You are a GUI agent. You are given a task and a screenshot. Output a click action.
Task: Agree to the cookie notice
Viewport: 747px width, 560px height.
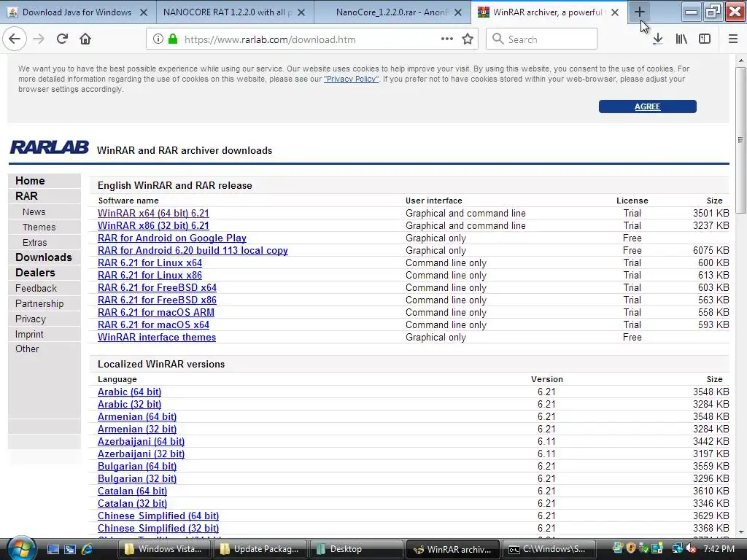pyautogui.click(x=648, y=106)
